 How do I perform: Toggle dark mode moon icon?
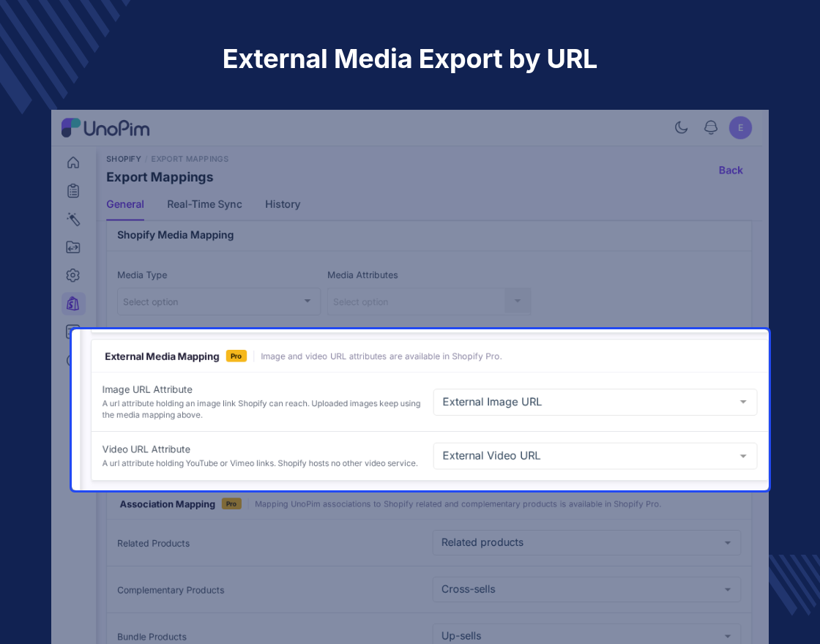pyautogui.click(x=681, y=127)
